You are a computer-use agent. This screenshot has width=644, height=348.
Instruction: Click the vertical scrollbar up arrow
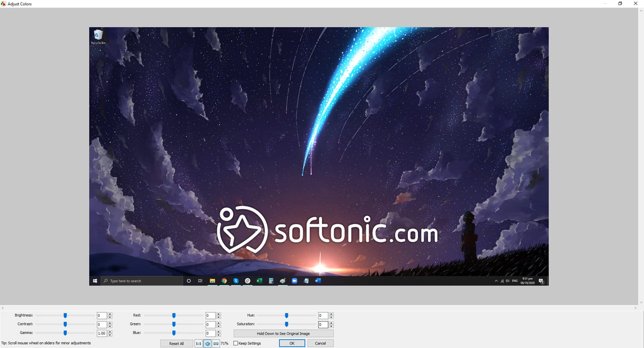641,10
